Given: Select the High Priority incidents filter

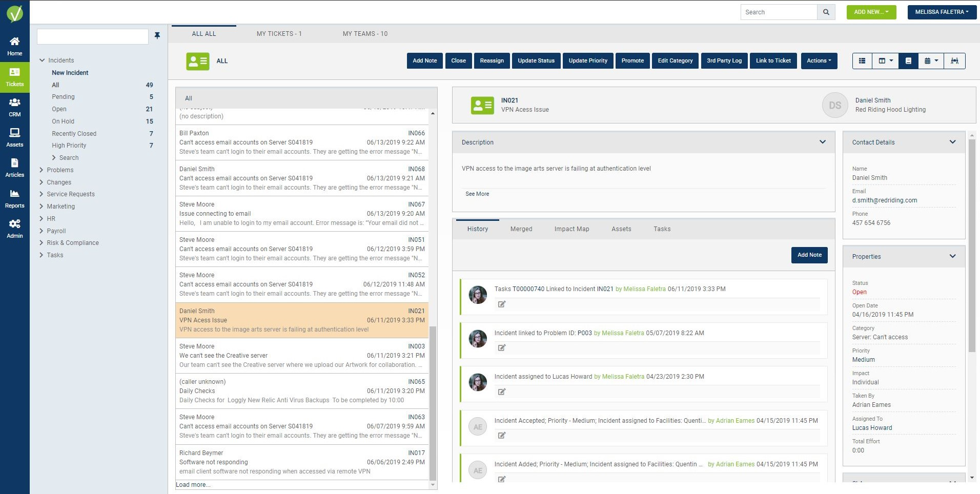Looking at the screenshot, I should click(69, 146).
